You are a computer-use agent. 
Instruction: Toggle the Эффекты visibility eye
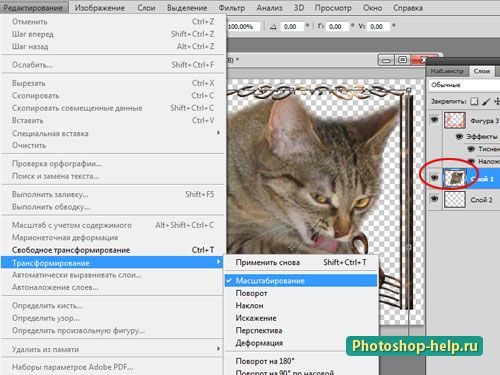459,136
